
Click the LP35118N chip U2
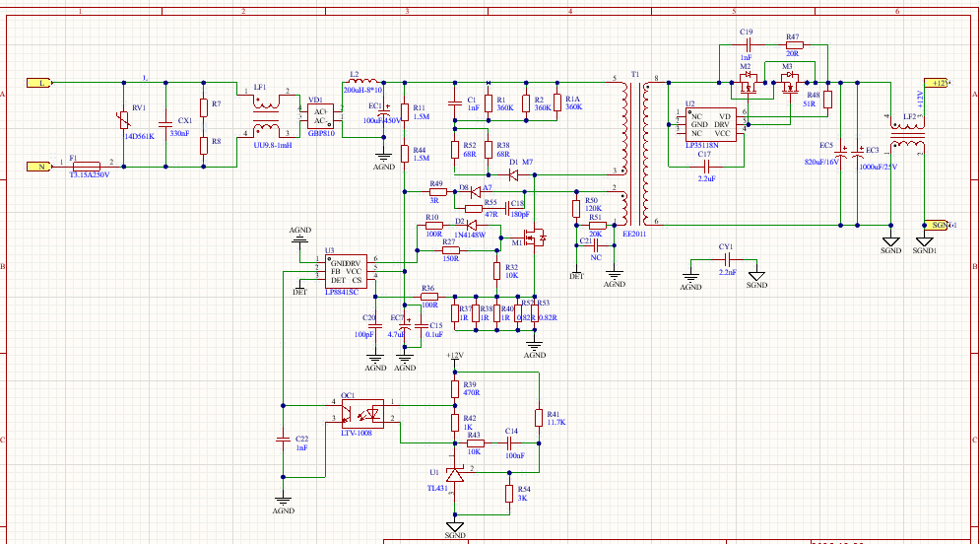(x=709, y=124)
